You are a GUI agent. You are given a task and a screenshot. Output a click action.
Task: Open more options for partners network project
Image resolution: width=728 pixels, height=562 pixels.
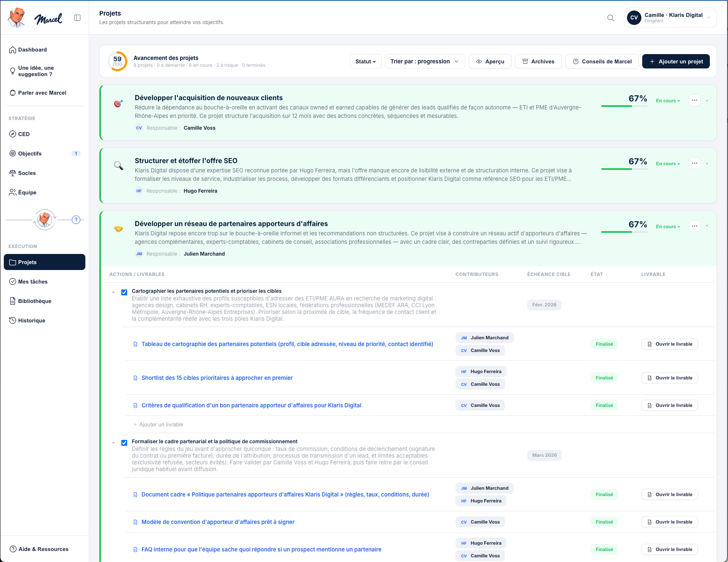tap(695, 226)
